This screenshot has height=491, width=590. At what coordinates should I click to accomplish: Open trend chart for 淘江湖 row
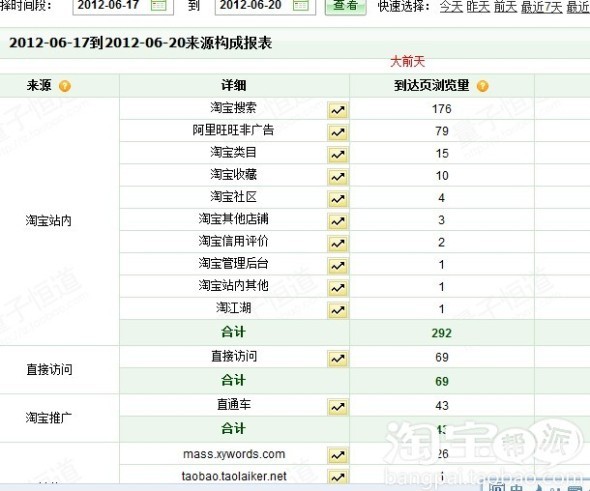click(x=338, y=310)
